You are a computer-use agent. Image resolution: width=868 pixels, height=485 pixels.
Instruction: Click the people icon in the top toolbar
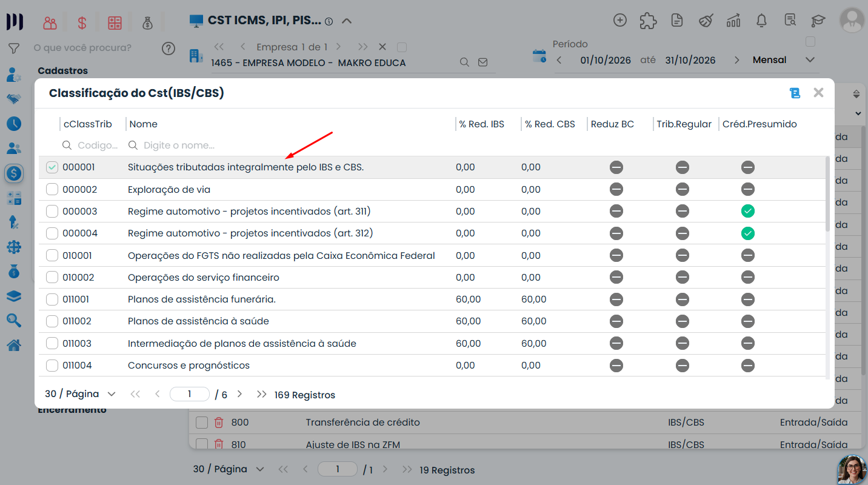(50, 23)
